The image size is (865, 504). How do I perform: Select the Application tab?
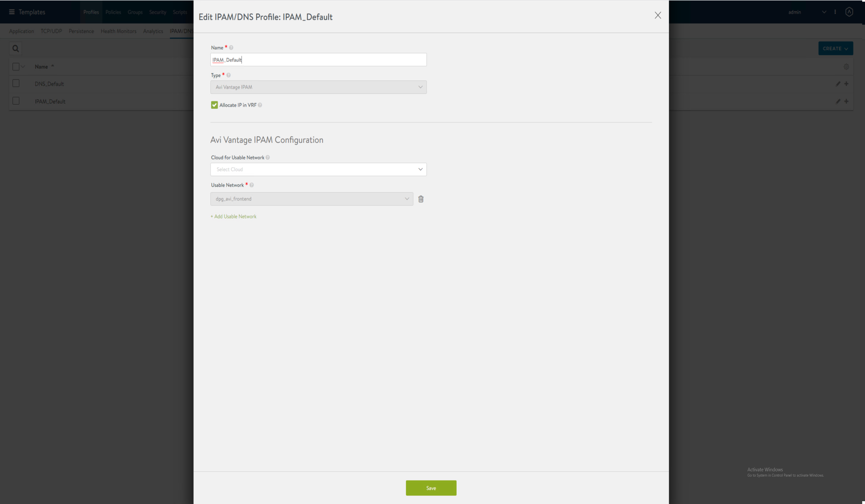click(21, 31)
